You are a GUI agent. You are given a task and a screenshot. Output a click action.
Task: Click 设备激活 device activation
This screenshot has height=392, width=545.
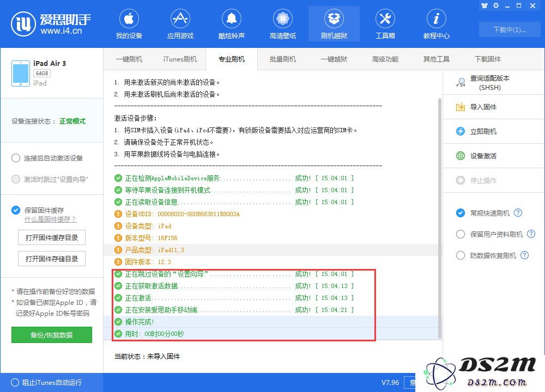pyautogui.click(x=493, y=156)
